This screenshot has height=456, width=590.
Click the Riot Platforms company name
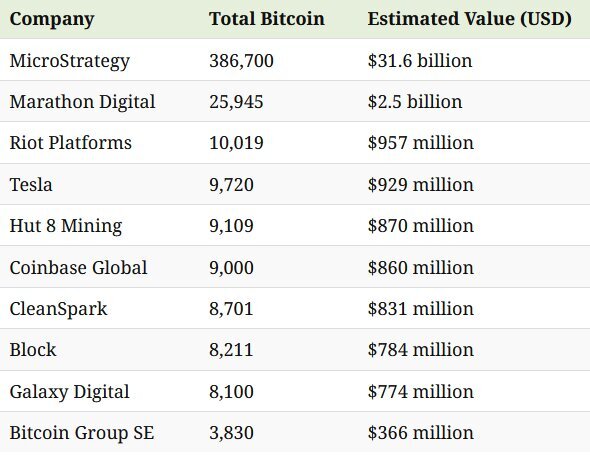pyautogui.click(x=71, y=143)
